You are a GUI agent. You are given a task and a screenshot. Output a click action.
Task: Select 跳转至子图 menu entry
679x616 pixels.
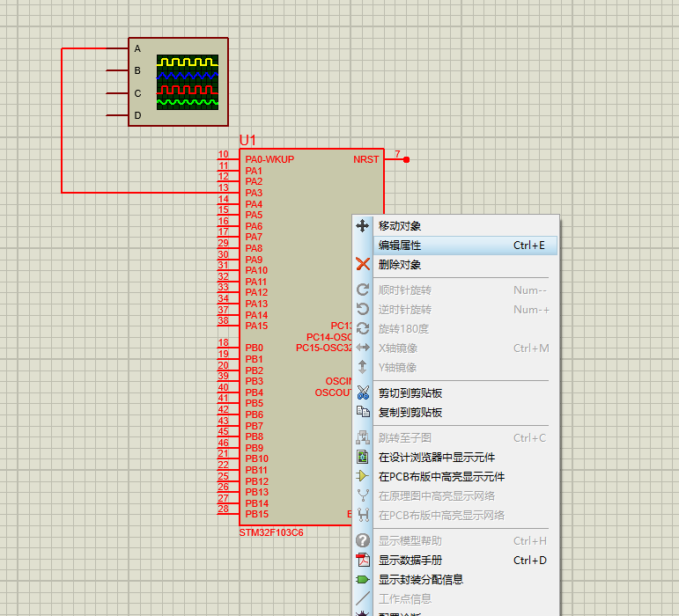pos(404,438)
